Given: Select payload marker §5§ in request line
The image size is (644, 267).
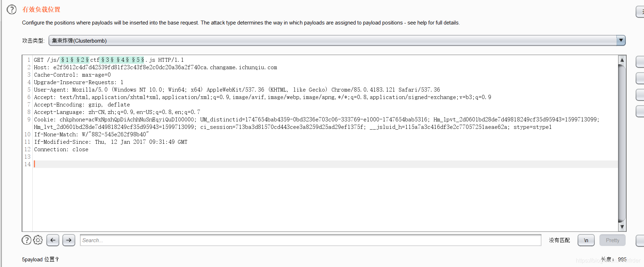Looking at the screenshot, I should click(x=138, y=60).
